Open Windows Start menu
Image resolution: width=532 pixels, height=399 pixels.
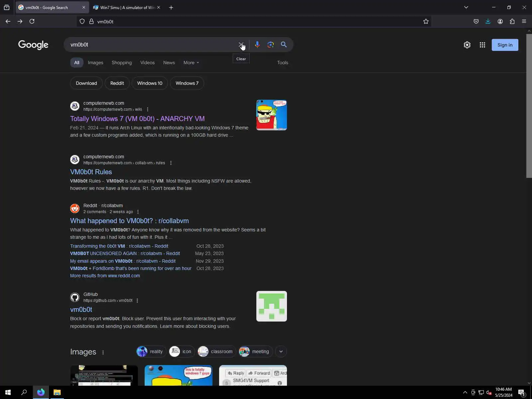click(x=8, y=392)
